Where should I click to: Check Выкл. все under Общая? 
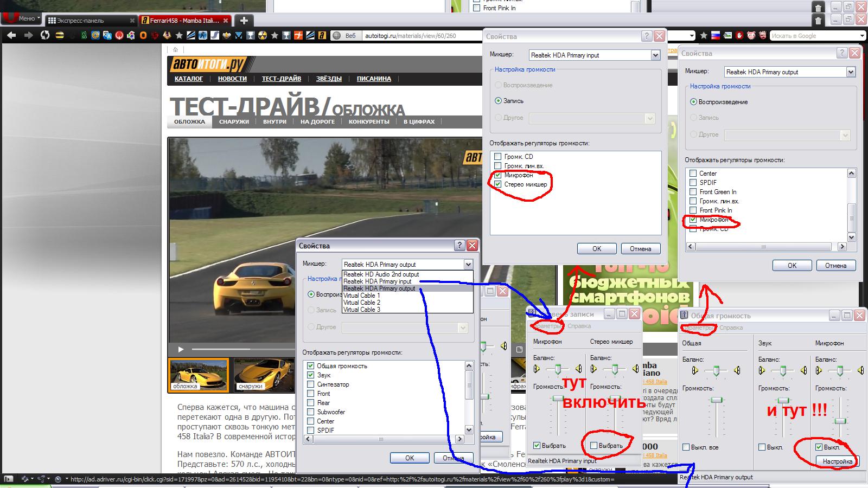pos(686,447)
